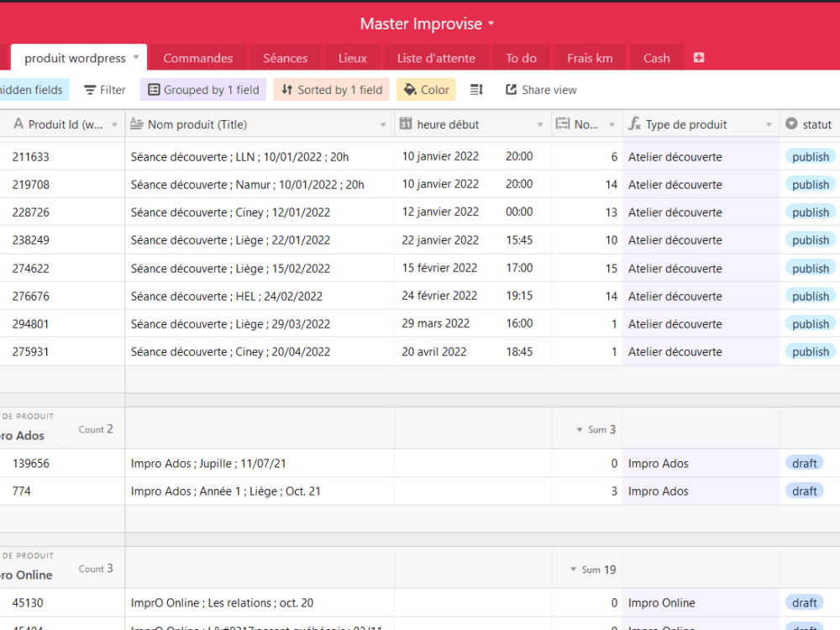Expand Master Improvise base dropdown

coord(491,24)
